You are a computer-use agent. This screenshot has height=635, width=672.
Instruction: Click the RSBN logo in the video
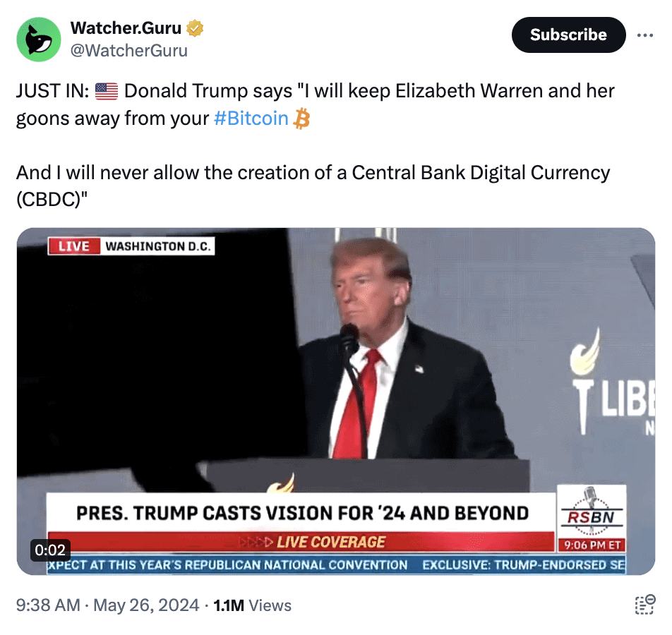point(592,512)
